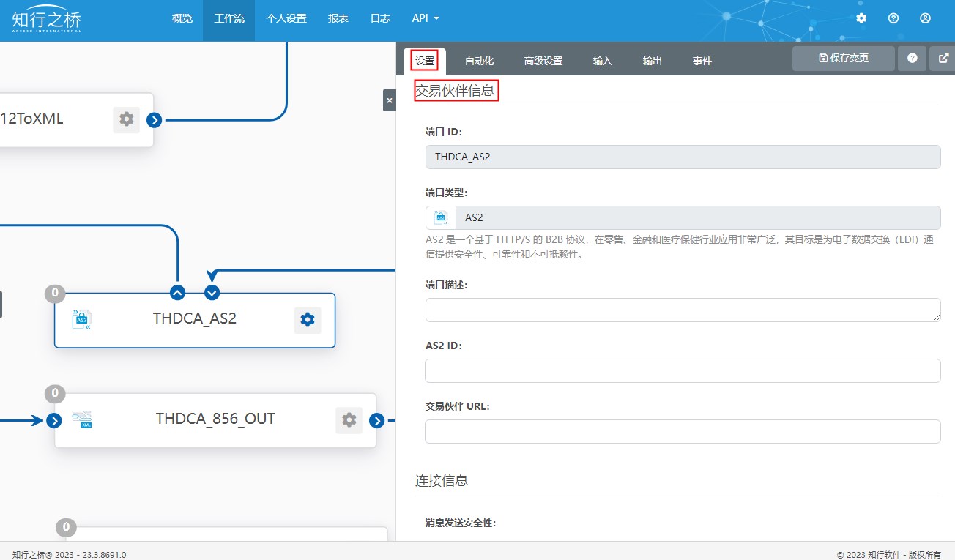Viewport: 955px width, 560px height.
Task: Go to 日志 in top navigation
Action: pos(380,18)
